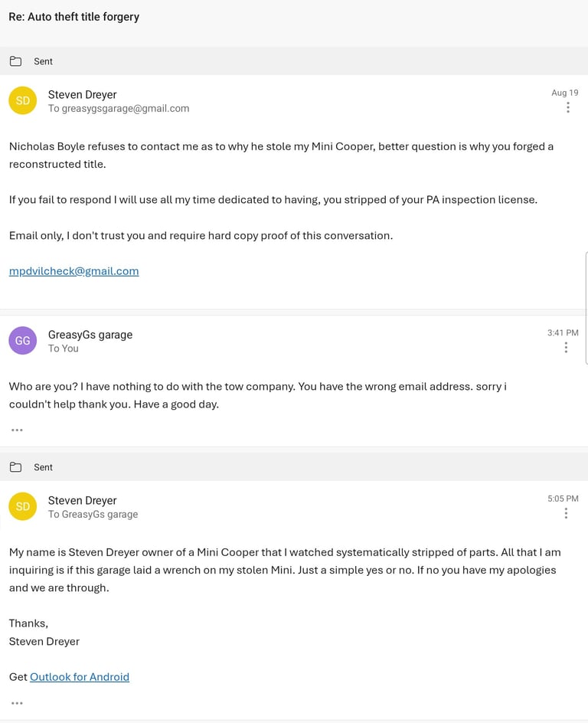Screen dimensions: 588x723
Task: Click the GreasyGs garage sender name
Action: point(90,335)
